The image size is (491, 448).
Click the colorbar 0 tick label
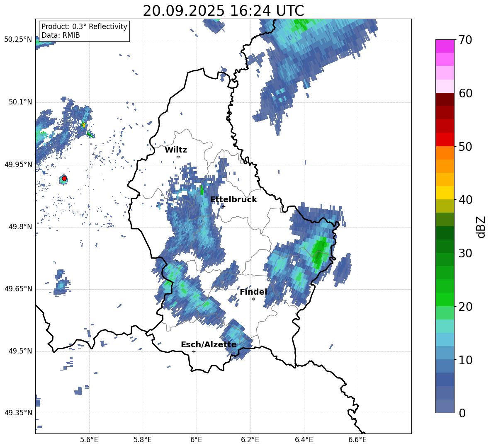pos(462,413)
